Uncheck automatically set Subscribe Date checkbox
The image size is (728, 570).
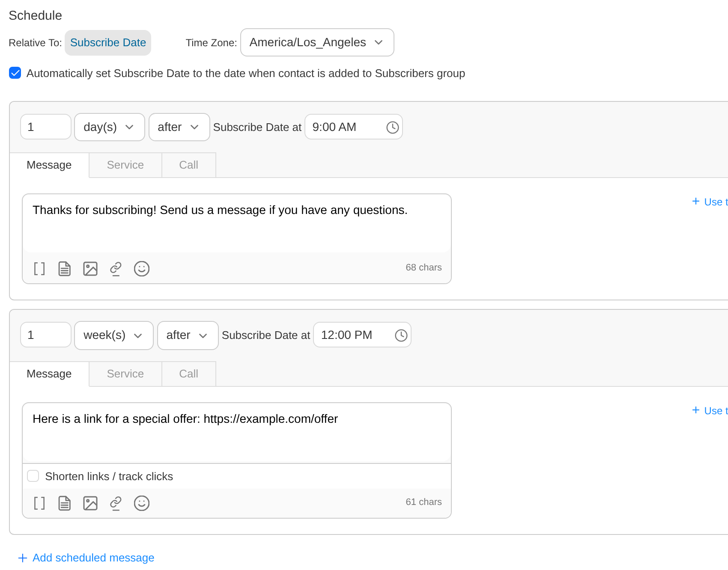click(15, 73)
